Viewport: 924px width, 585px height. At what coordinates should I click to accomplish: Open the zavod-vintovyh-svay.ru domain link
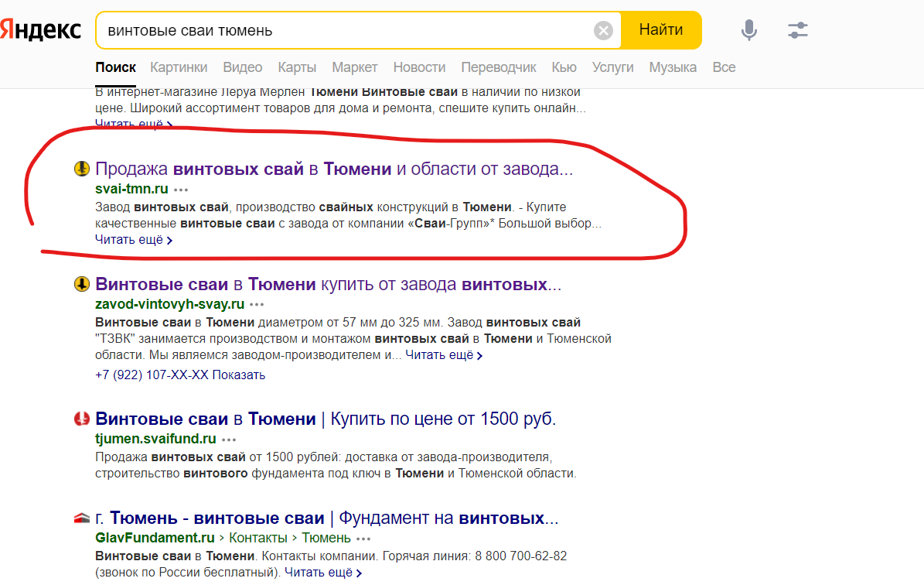pyautogui.click(x=169, y=303)
